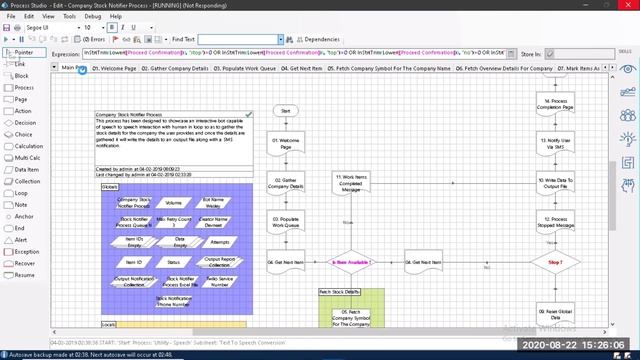Open the View menu

[x=48, y=16]
